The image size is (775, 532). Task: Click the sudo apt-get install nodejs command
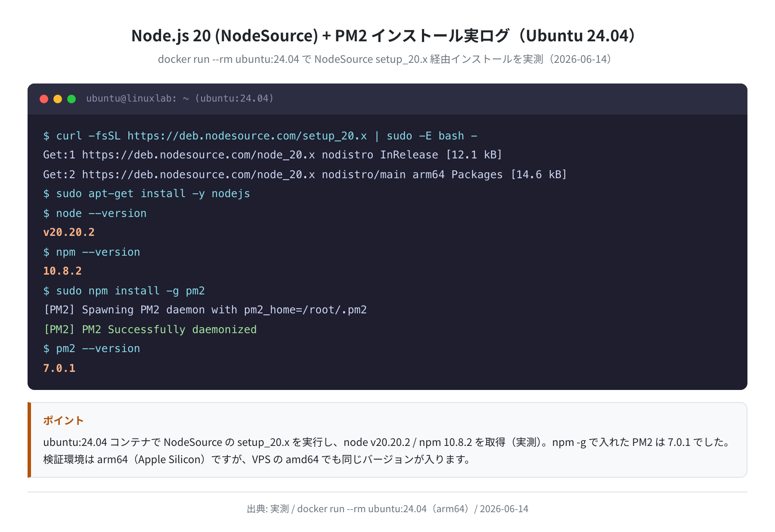(146, 194)
